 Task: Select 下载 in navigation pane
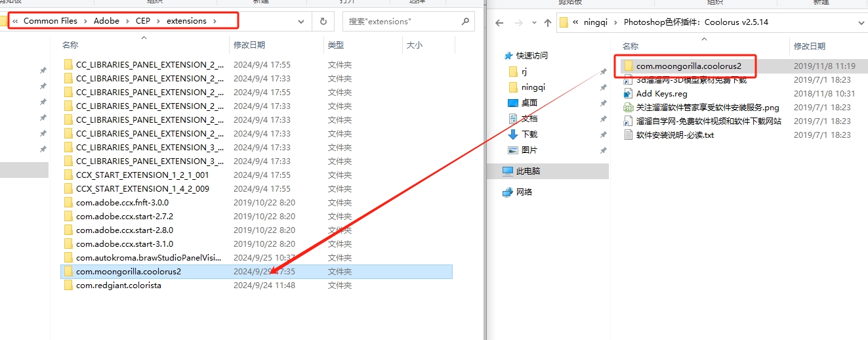click(x=529, y=135)
